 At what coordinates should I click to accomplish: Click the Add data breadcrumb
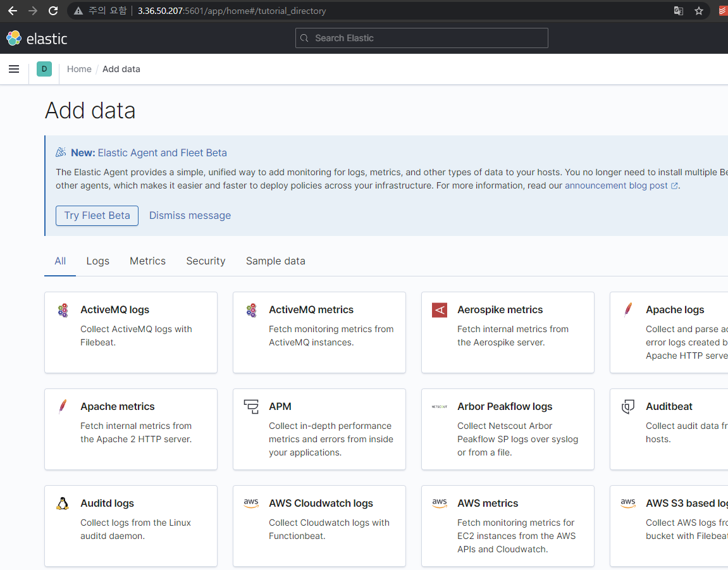121,69
